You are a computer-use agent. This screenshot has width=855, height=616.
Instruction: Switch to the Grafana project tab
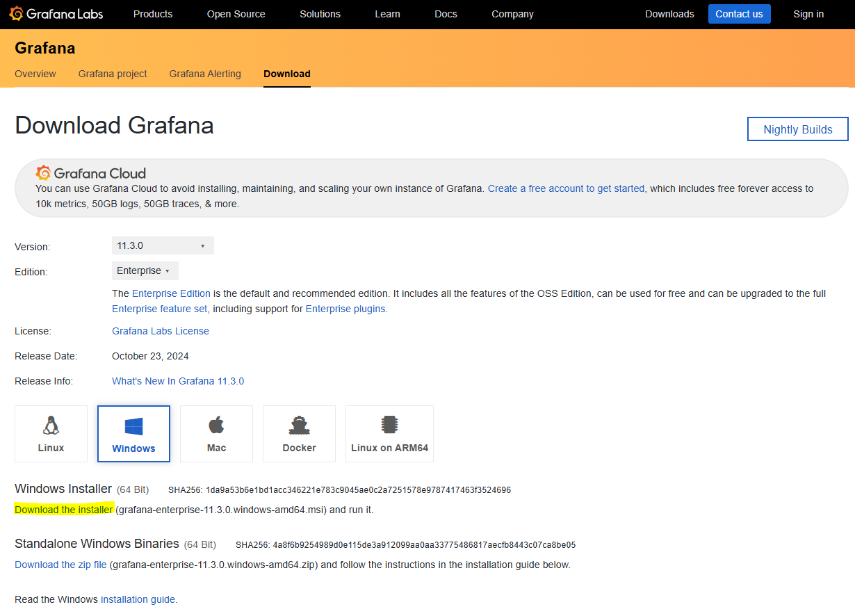[113, 74]
